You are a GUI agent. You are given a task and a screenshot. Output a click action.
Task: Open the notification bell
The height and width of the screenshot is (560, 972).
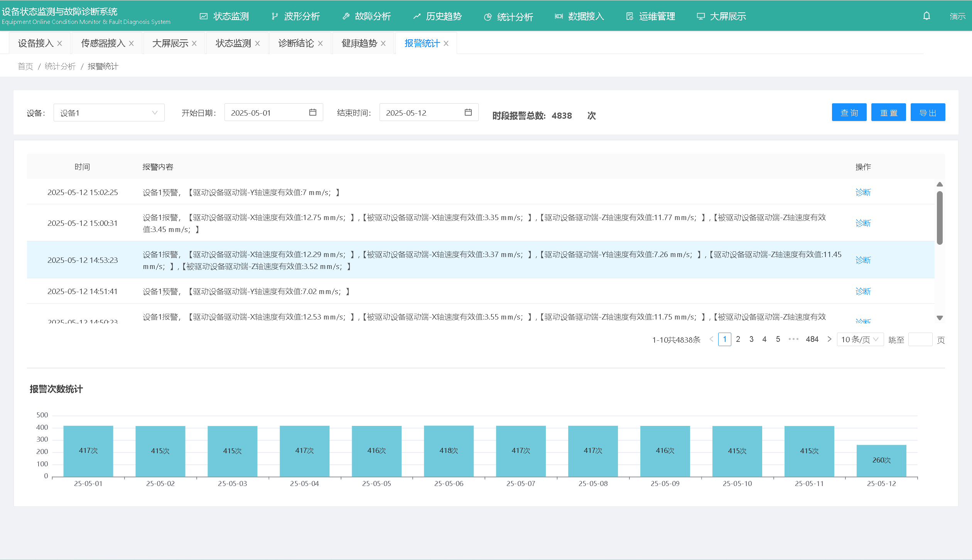coord(926,16)
